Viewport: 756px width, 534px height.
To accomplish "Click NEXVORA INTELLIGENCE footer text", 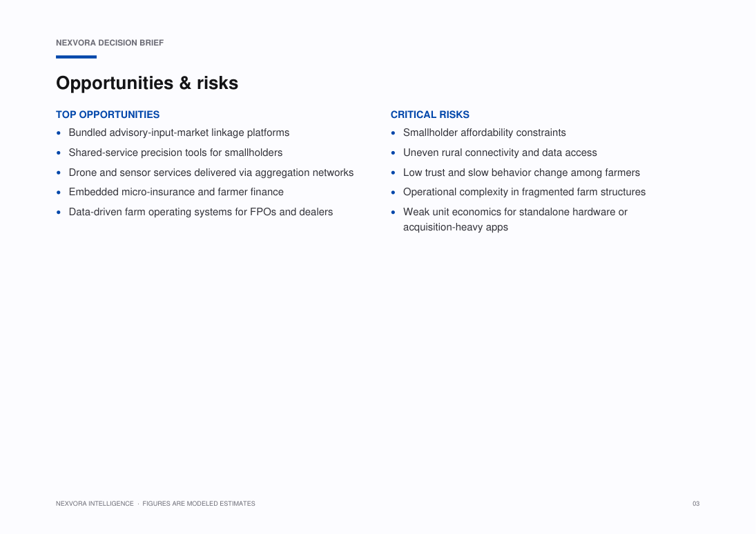I will pos(95,504).
